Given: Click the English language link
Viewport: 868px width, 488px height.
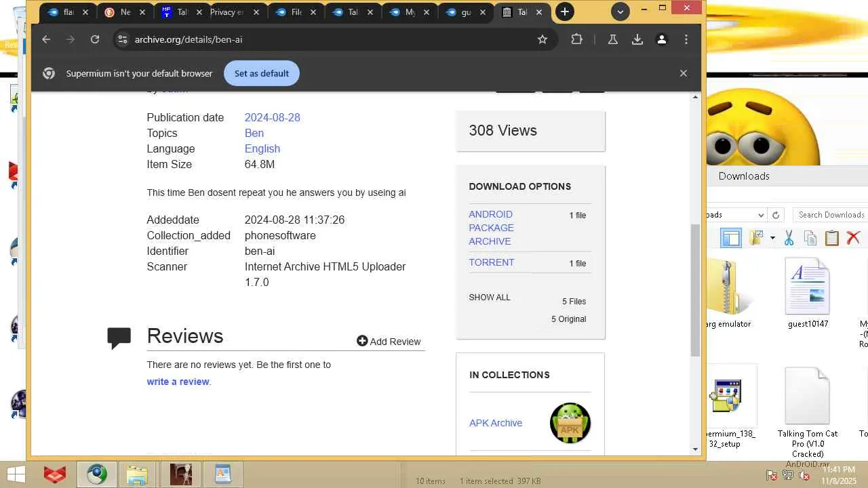Looking at the screenshot, I should coord(262,148).
